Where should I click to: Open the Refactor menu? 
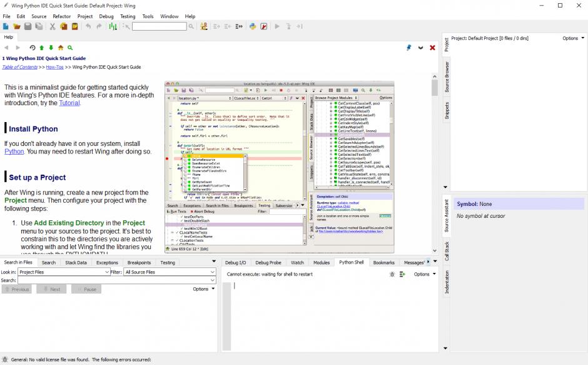point(62,16)
